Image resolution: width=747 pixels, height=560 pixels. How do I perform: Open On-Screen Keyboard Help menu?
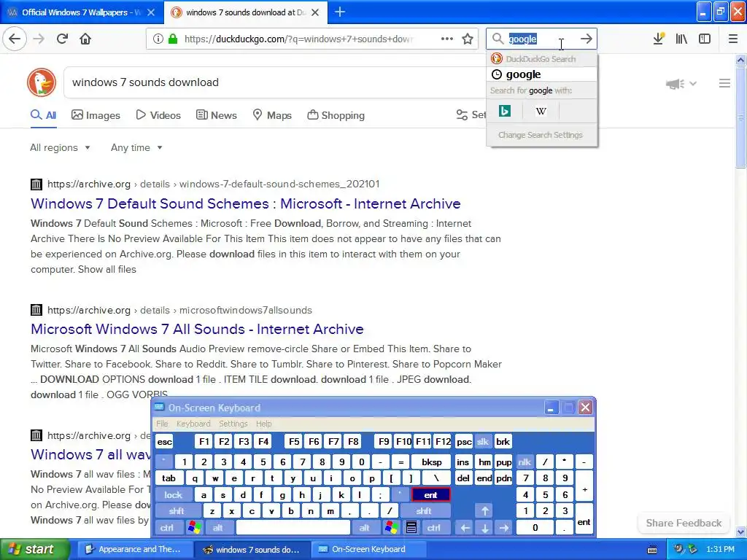pos(263,424)
